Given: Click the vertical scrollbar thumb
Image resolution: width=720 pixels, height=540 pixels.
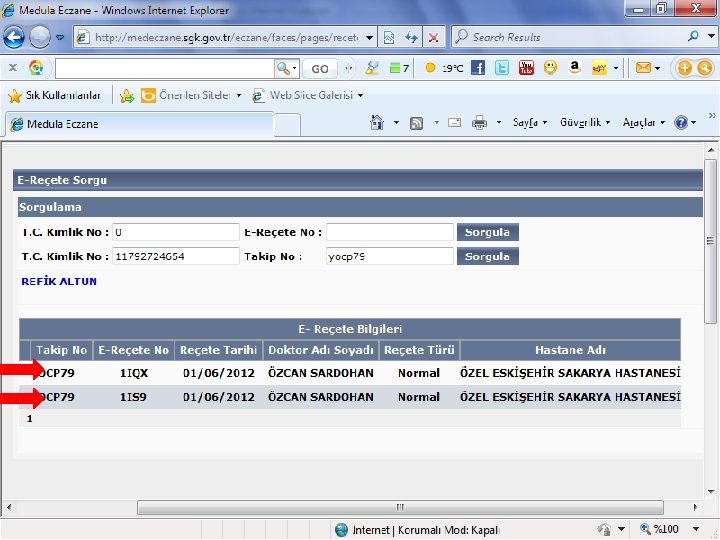Looking at the screenshot, I should click(710, 241).
